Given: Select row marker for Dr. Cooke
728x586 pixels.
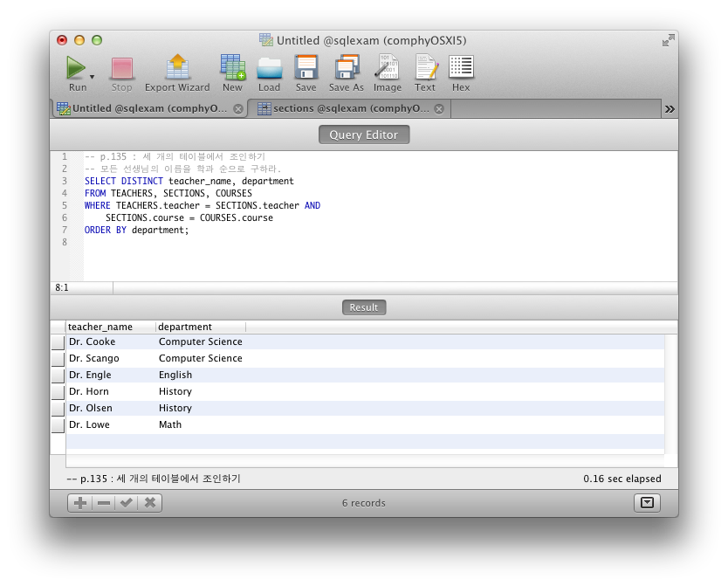Looking at the screenshot, I should (x=58, y=342).
